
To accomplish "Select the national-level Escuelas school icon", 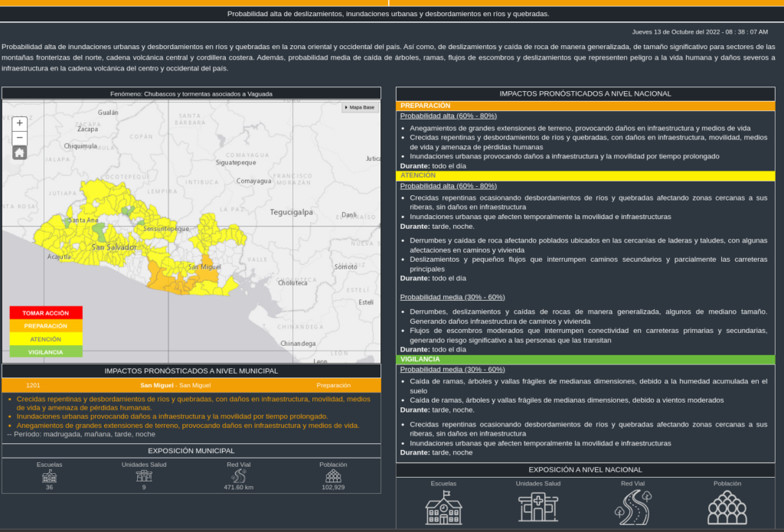I will [x=443, y=508].
